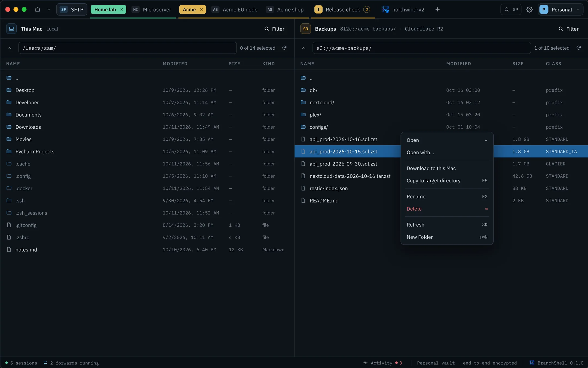Select the db/ prefix folder icon
Image resolution: width=588 pixels, height=368 pixels.
[x=303, y=90]
